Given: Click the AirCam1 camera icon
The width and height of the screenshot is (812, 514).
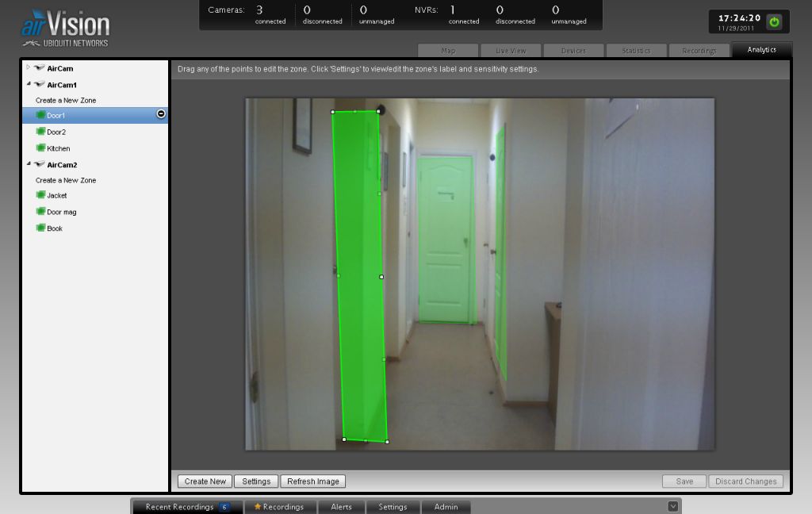Looking at the screenshot, I should click(39, 85).
